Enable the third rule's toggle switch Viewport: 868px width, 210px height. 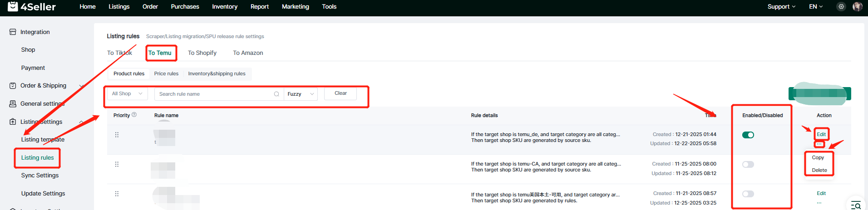click(x=748, y=194)
